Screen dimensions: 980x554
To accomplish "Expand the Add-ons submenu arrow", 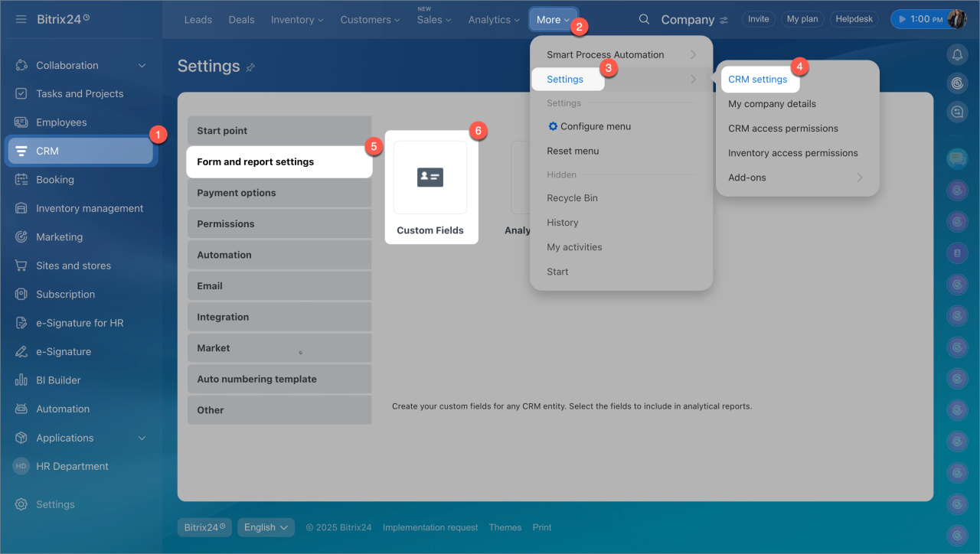I will 859,178.
